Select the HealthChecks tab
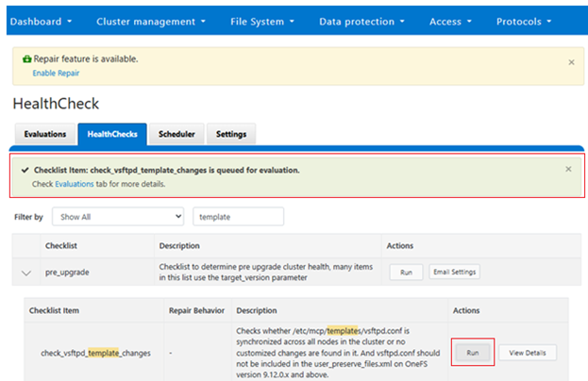 [x=112, y=135]
